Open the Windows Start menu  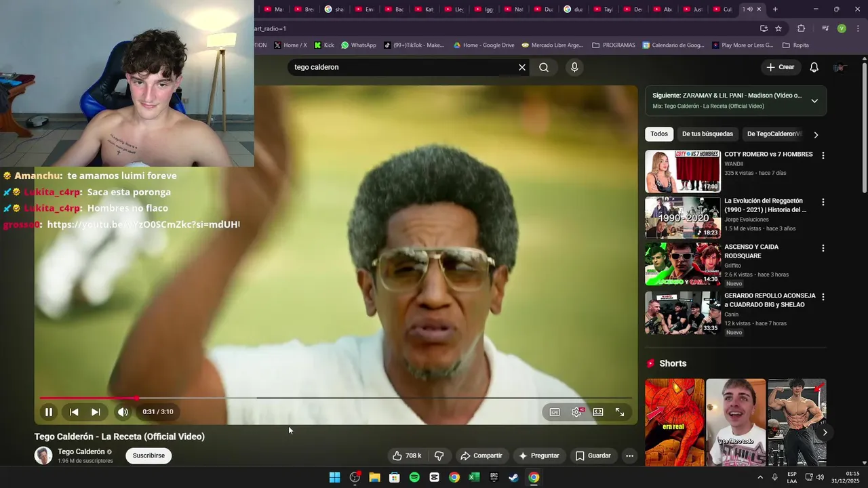coord(334,477)
